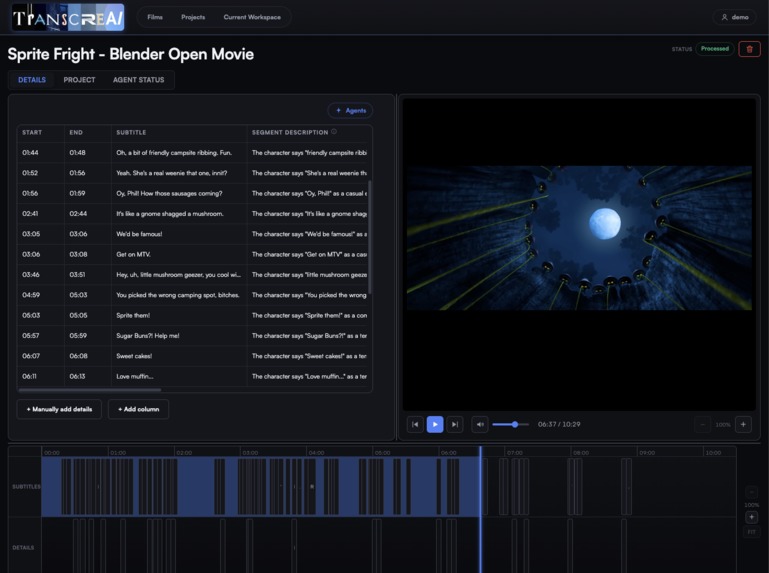Click the 03:00 mark on timeline ruler
The image size is (769, 573).
click(250, 452)
